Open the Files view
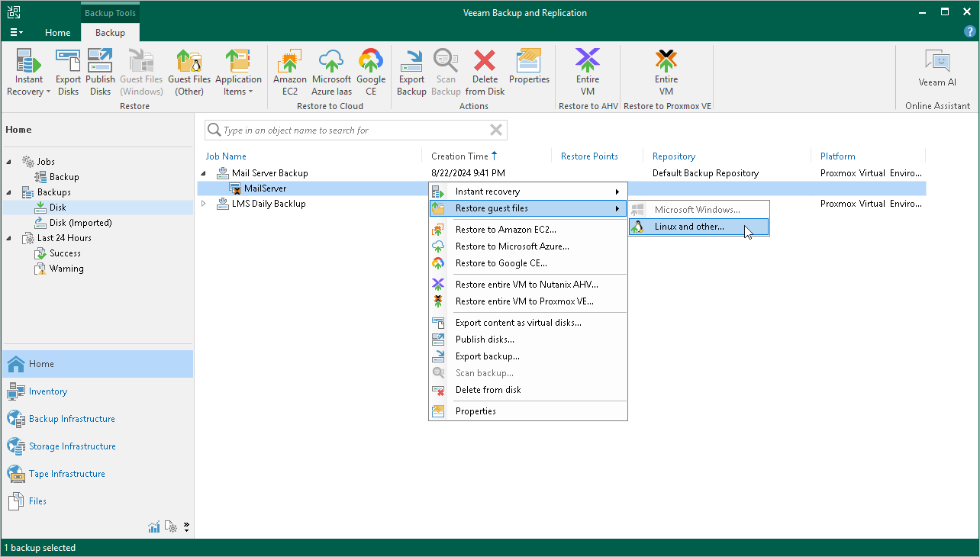This screenshot has height=557, width=980. coord(98,501)
